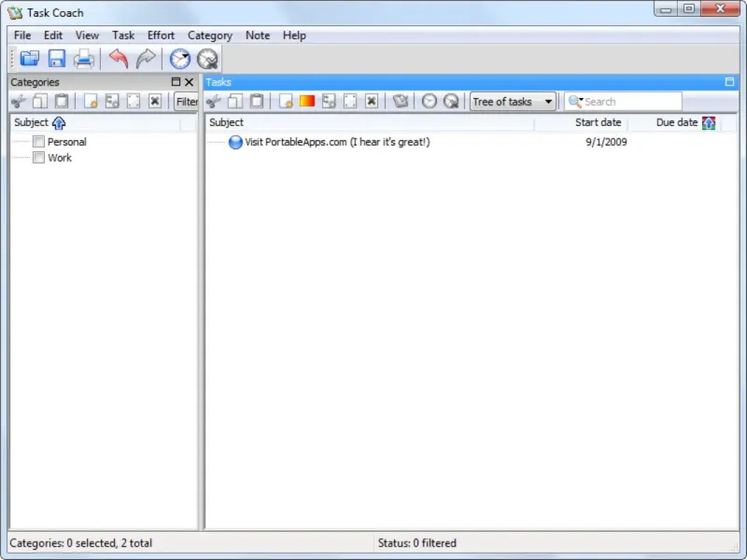Click the grey Redo arrow

pos(146,59)
